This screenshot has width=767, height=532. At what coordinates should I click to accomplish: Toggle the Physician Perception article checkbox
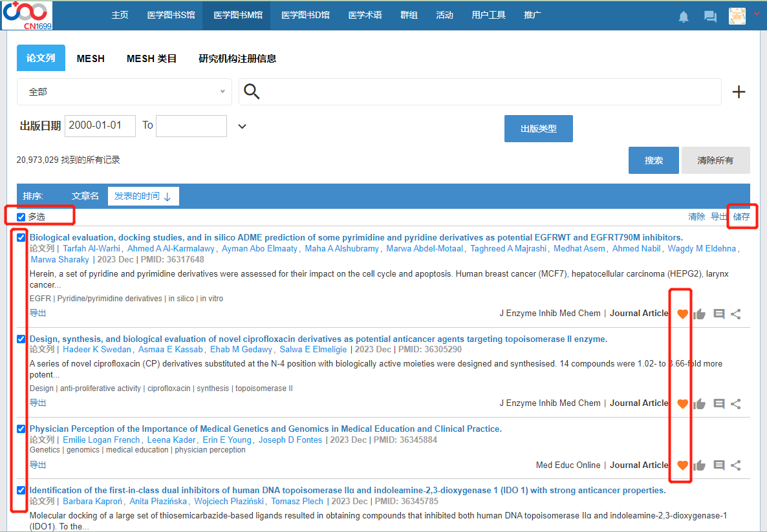coord(21,429)
